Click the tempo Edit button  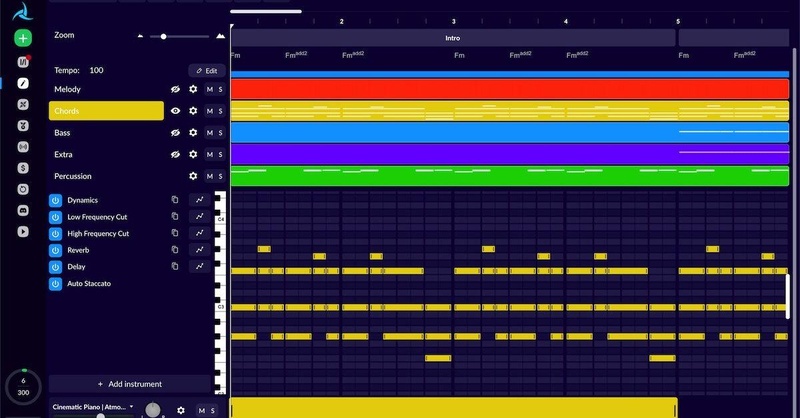click(205, 71)
